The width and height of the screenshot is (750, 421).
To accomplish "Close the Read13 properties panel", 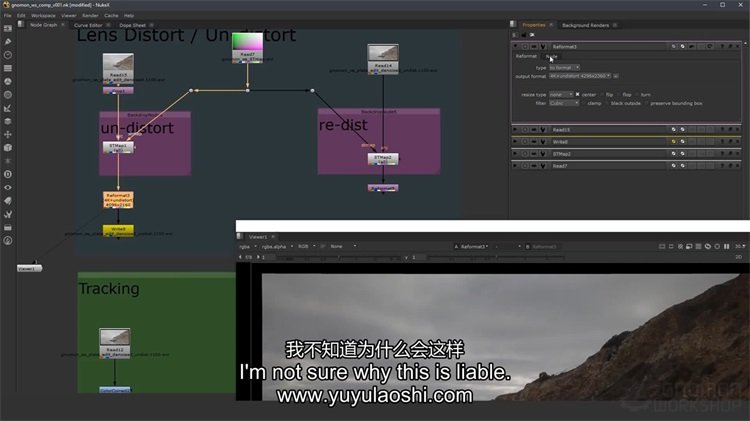I will click(738, 130).
